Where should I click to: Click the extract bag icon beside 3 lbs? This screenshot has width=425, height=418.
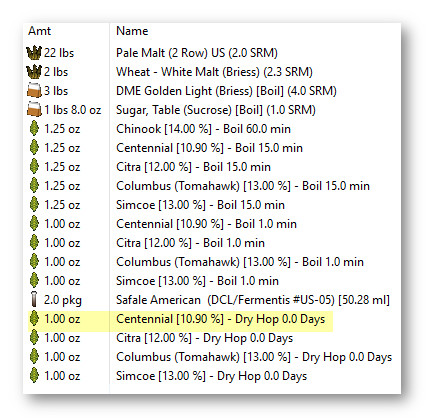(x=34, y=91)
